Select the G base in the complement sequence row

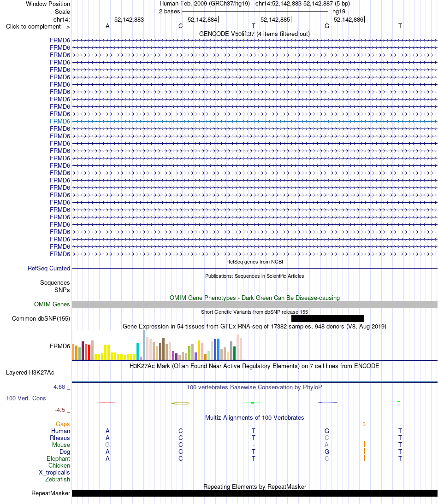(x=327, y=26)
